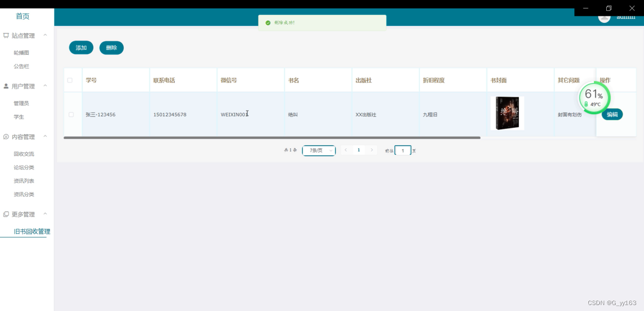Go to previous page arrow
The image size is (644, 311).
point(346,150)
